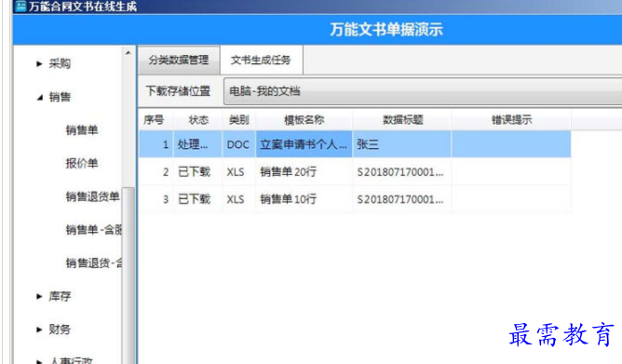The image size is (622, 364).
Task: Click the 销售单 20行 template cell
Action: [304, 172]
